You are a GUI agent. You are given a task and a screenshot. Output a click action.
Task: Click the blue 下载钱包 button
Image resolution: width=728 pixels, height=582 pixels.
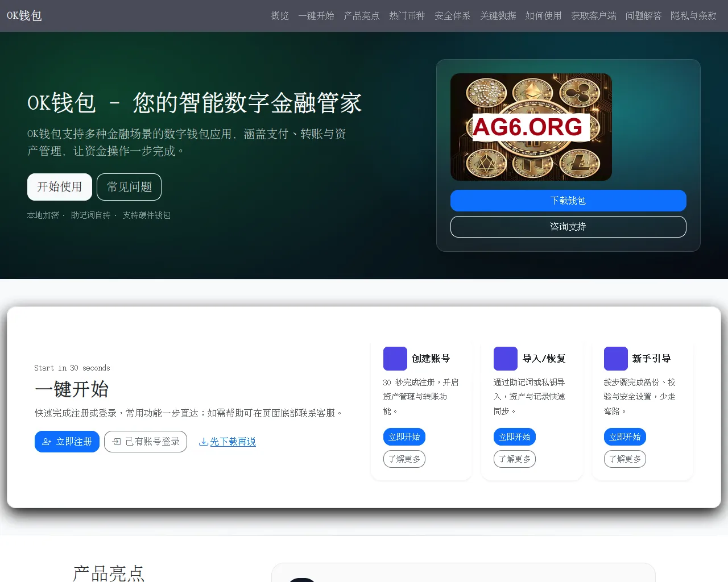coord(568,201)
